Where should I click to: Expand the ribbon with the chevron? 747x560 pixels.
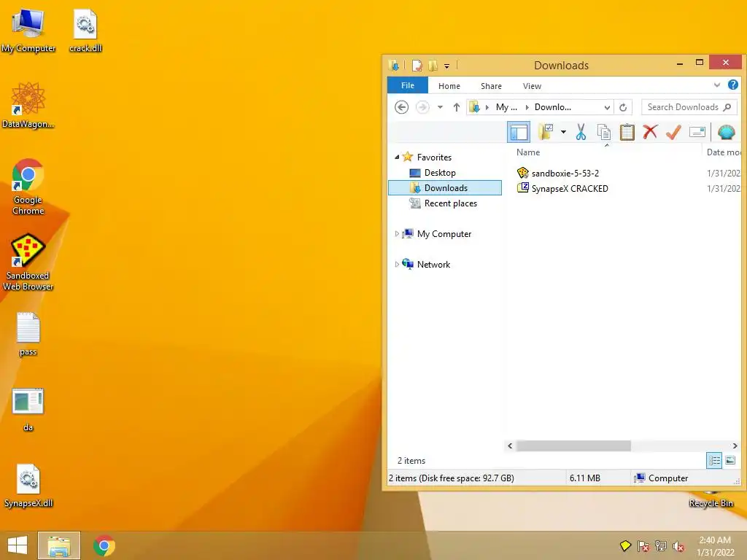tap(717, 85)
